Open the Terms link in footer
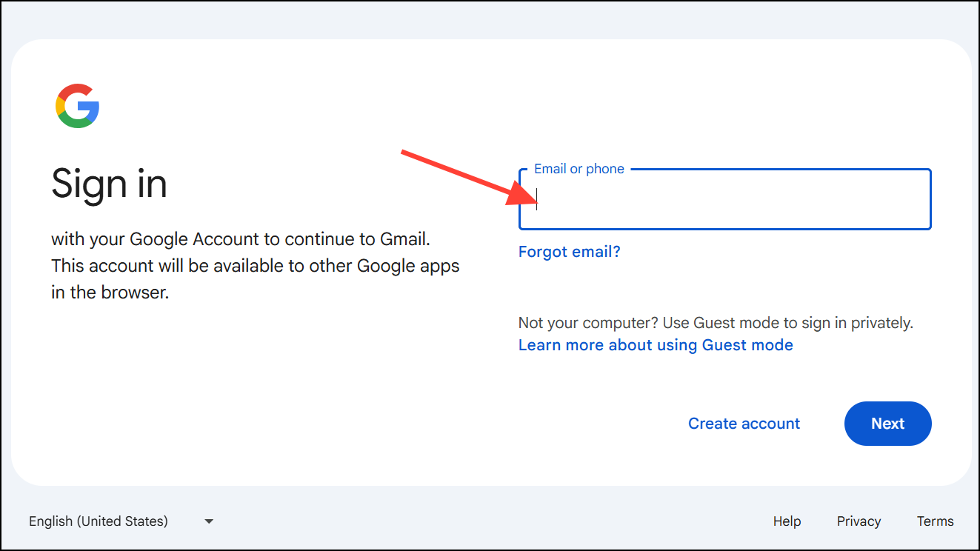Viewport: 980px width, 551px height. 935,521
